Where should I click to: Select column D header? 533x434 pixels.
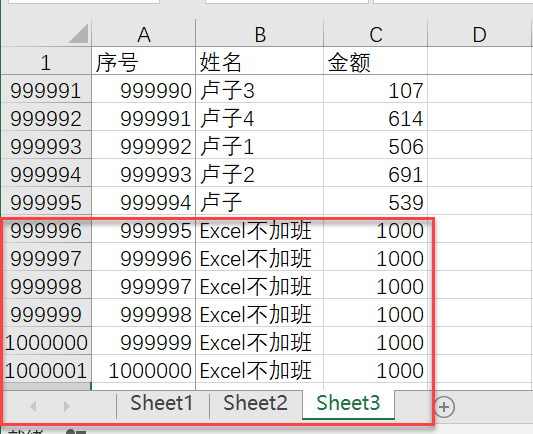click(480, 34)
